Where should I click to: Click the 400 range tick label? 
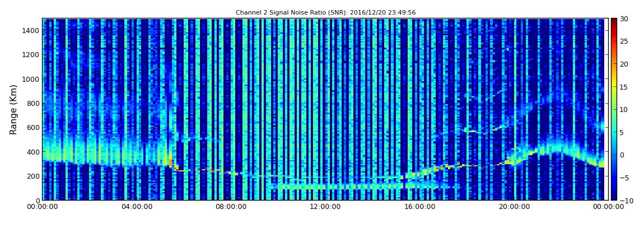point(33,152)
